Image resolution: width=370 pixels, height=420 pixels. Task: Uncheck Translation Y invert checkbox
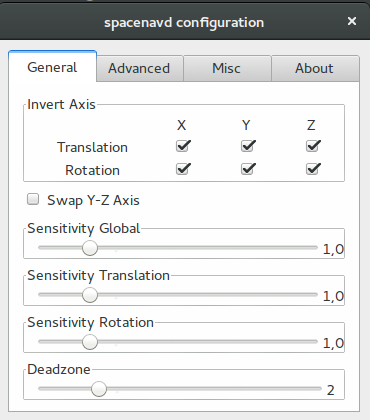click(248, 146)
